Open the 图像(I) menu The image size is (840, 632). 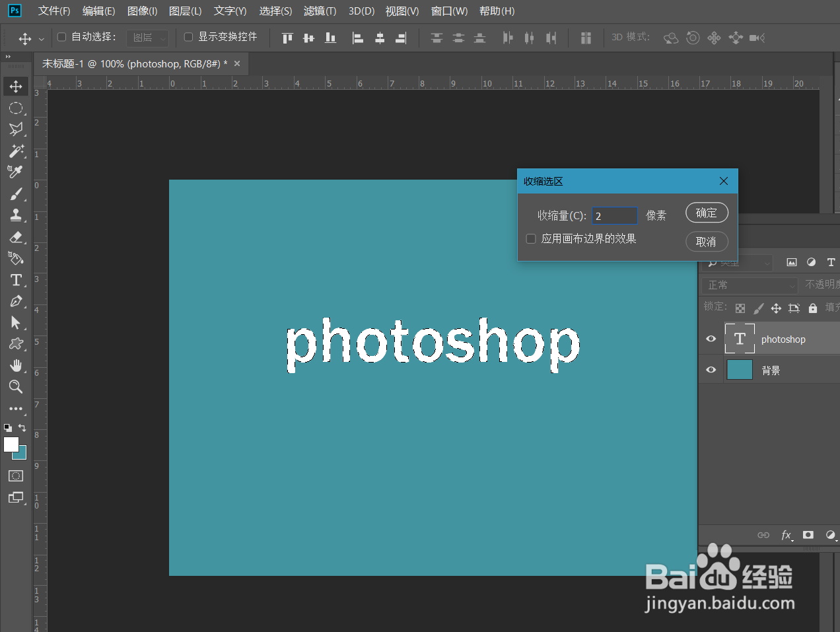[x=142, y=11]
